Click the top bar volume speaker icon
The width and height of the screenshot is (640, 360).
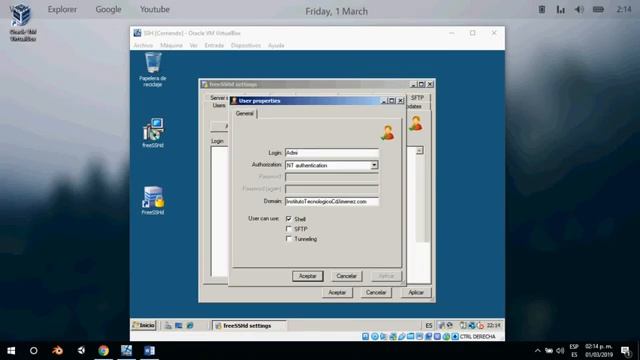click(x=579, y=10)
